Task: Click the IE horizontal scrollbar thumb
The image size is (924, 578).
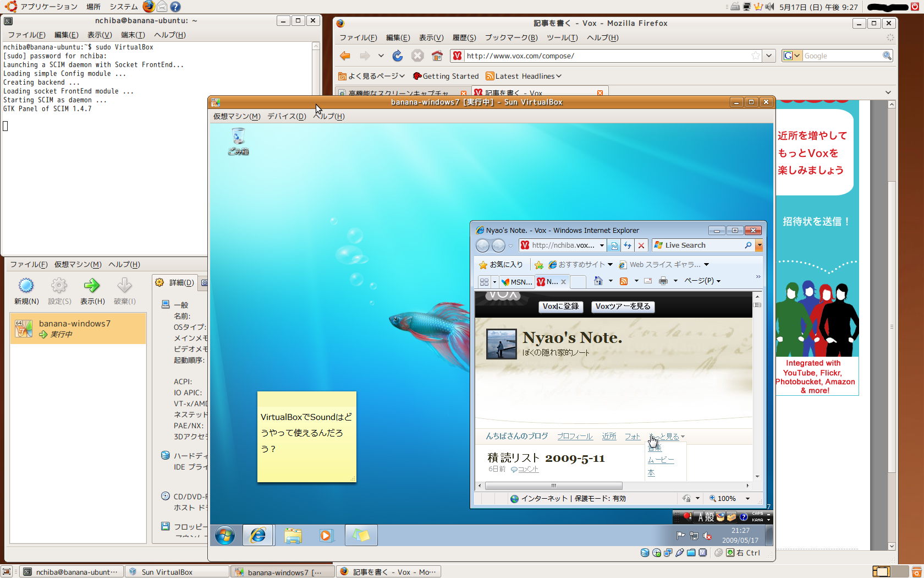Action: pos(554,486)
